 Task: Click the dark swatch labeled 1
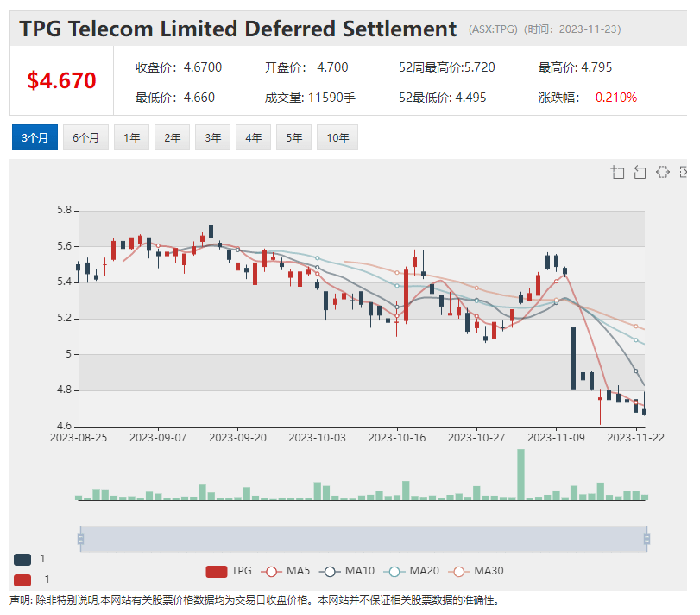coord(22,559)
